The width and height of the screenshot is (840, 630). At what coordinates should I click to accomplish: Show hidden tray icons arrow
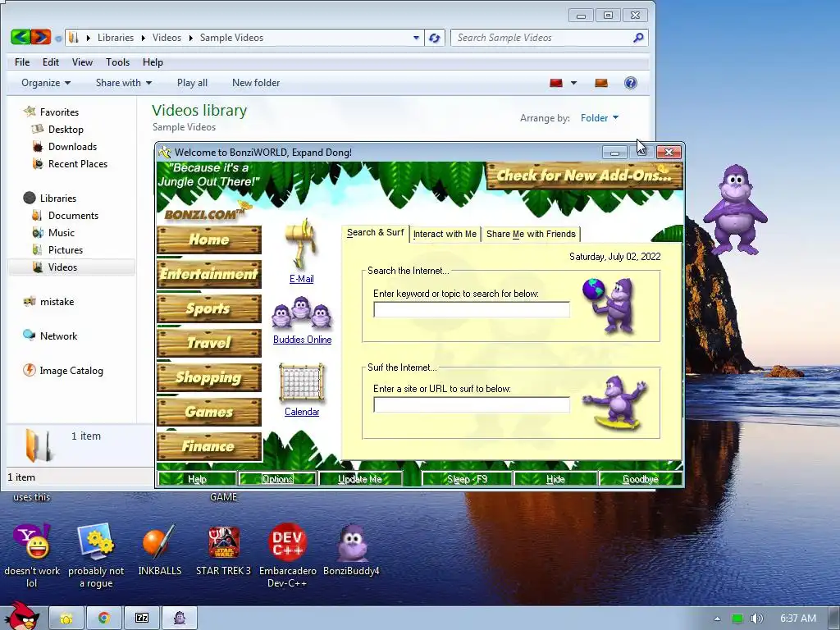pos(717,619)
